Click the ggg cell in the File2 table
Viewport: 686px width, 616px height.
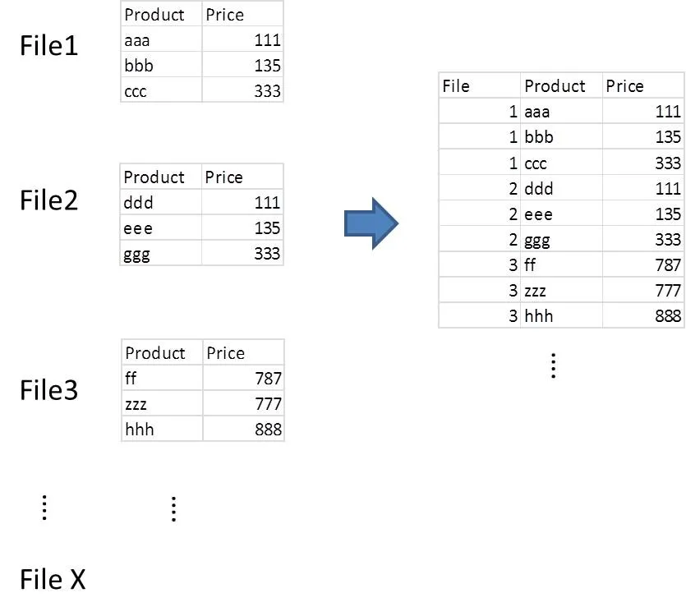[160, 253]
